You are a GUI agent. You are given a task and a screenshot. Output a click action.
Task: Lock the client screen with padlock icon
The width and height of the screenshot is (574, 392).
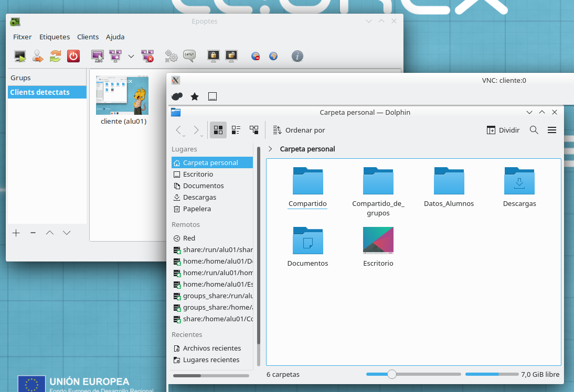pyautogui.click(x=213, y=56)
